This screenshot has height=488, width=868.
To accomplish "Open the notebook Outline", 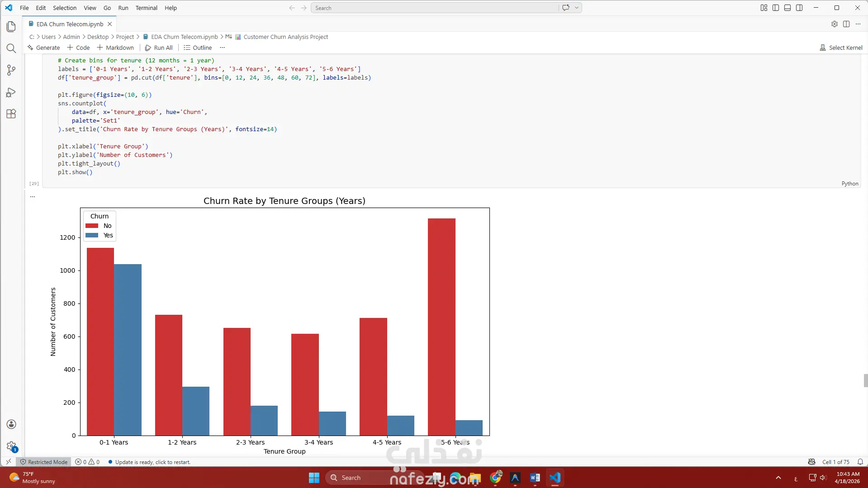I will 198,47.
